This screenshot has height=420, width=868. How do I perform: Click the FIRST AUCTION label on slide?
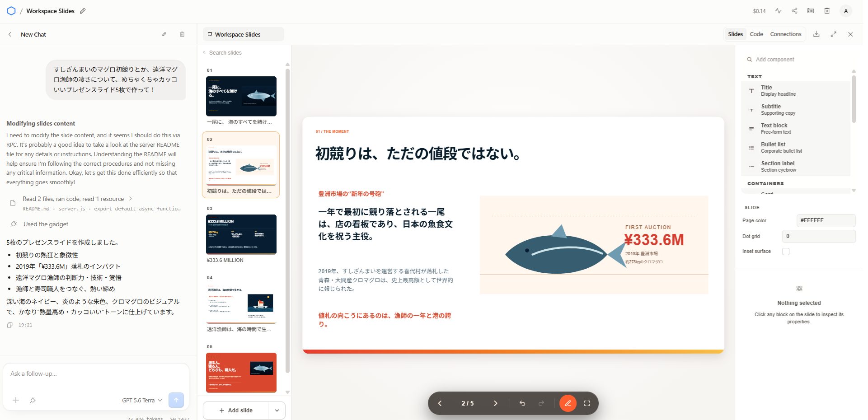coord(648,227)
